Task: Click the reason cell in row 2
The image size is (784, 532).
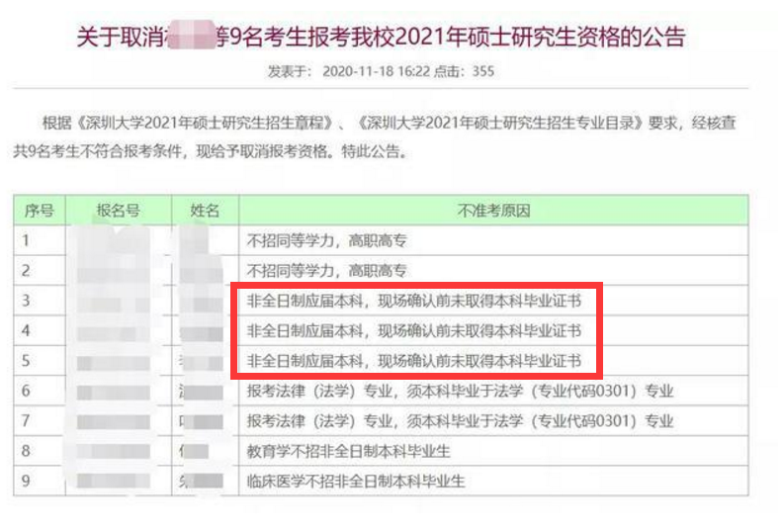Action: [x=493, y=271]
